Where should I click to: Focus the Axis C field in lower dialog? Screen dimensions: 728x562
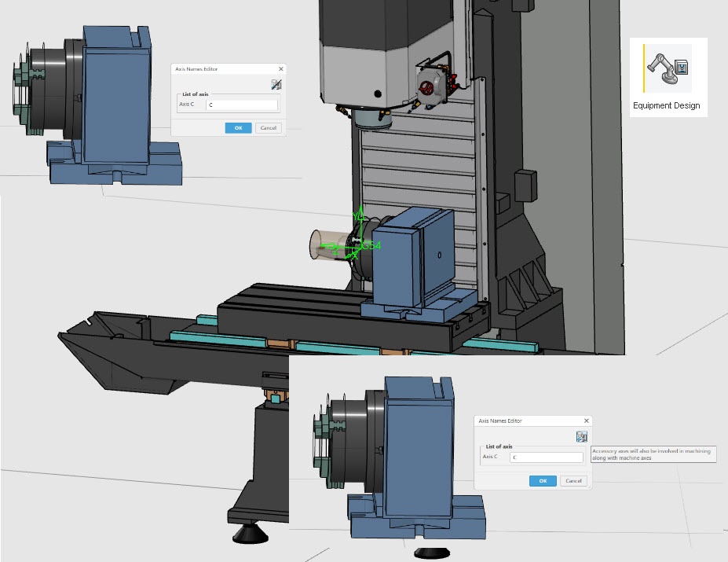click(x=547, y=457)
